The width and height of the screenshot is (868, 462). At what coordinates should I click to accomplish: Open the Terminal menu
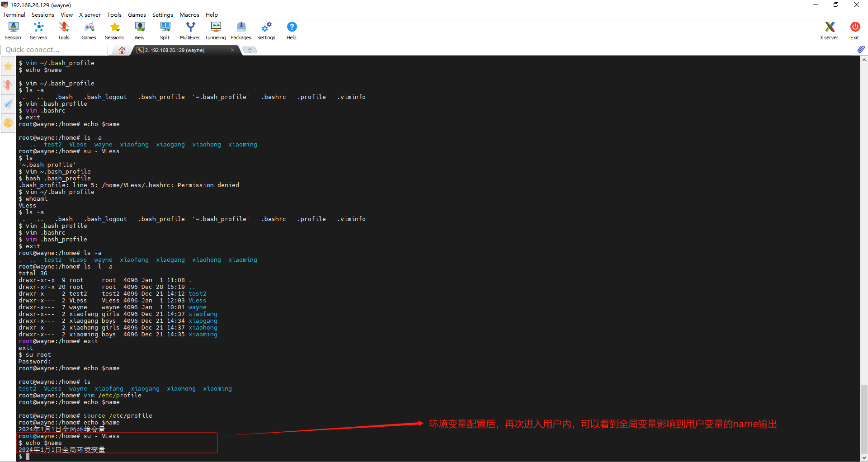[14, 15]
